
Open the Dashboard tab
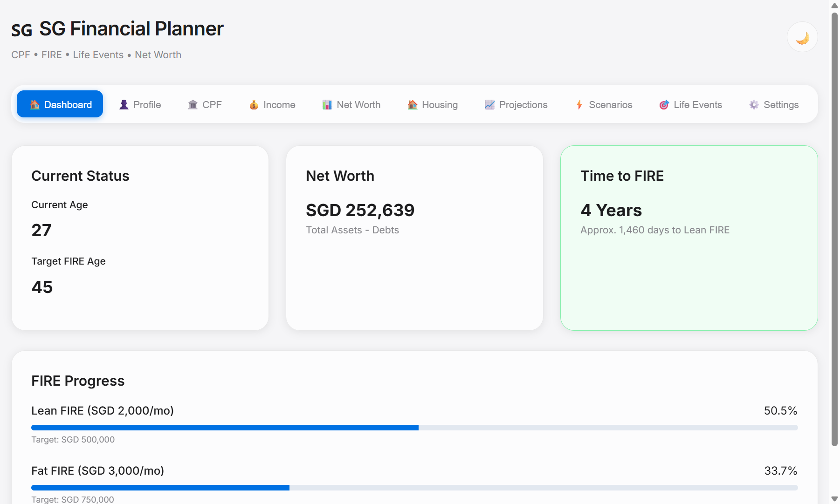(x=60, y=104)
